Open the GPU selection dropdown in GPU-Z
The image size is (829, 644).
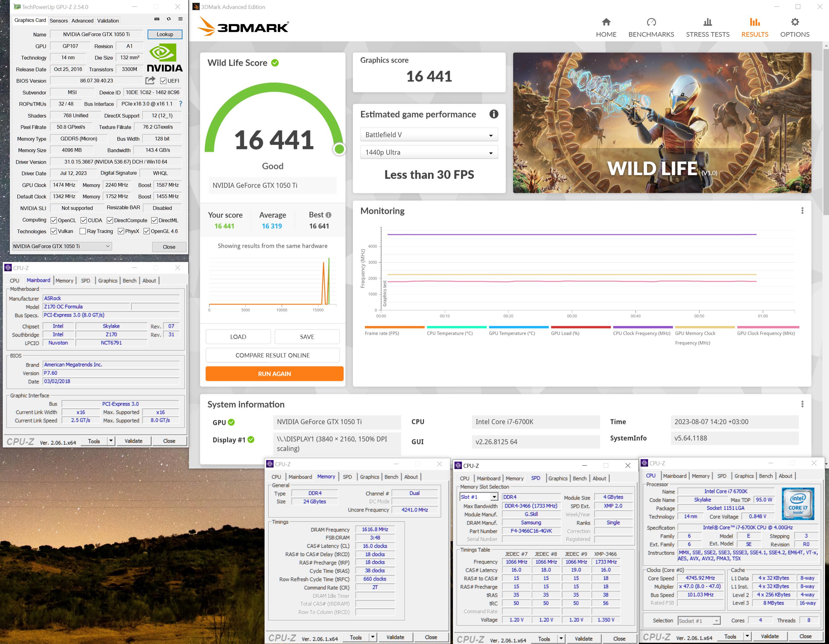62,246
